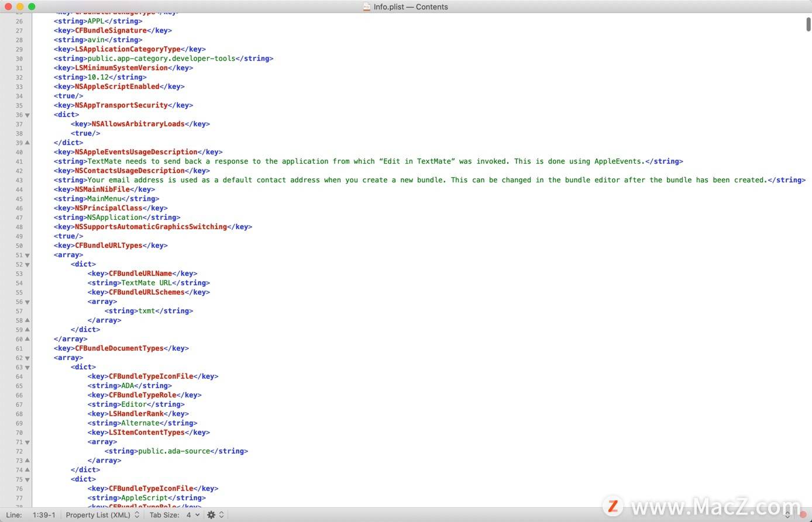The image size is (812, 522).
Task: Click the NSContactsUsageDescription key
Action: 130,171
